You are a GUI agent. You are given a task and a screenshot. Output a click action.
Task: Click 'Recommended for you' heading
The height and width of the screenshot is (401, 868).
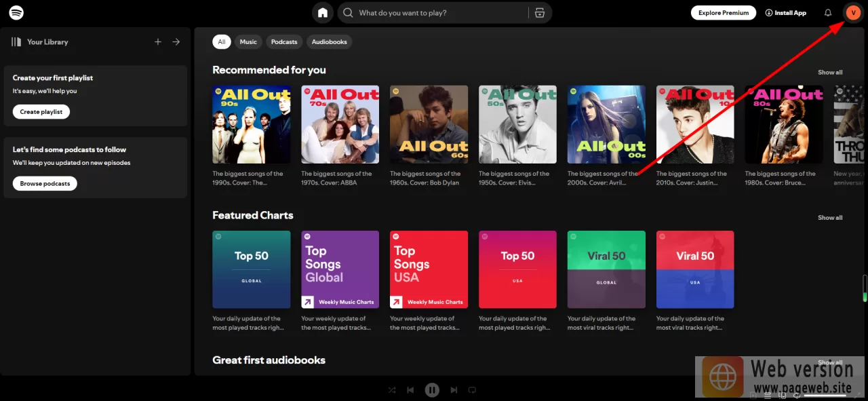(269, 70)
